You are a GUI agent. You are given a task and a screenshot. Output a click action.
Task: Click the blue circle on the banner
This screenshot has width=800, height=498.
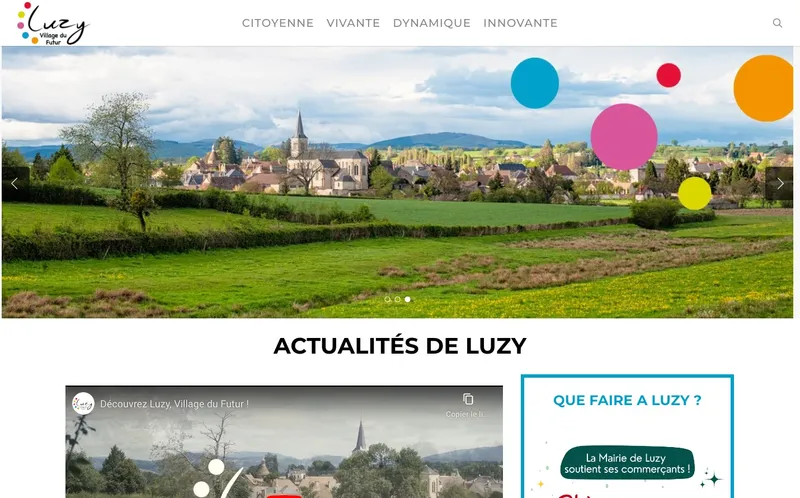pos(535,83)
